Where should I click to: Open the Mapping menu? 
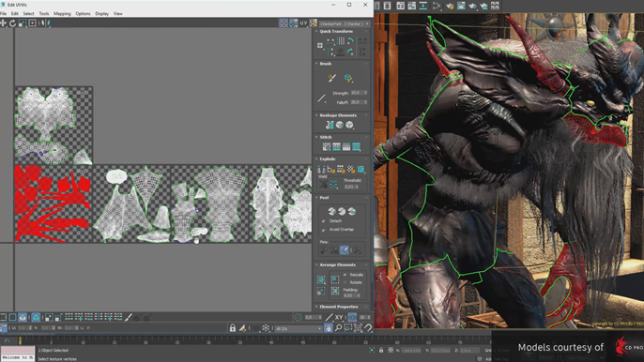(62, 13)
